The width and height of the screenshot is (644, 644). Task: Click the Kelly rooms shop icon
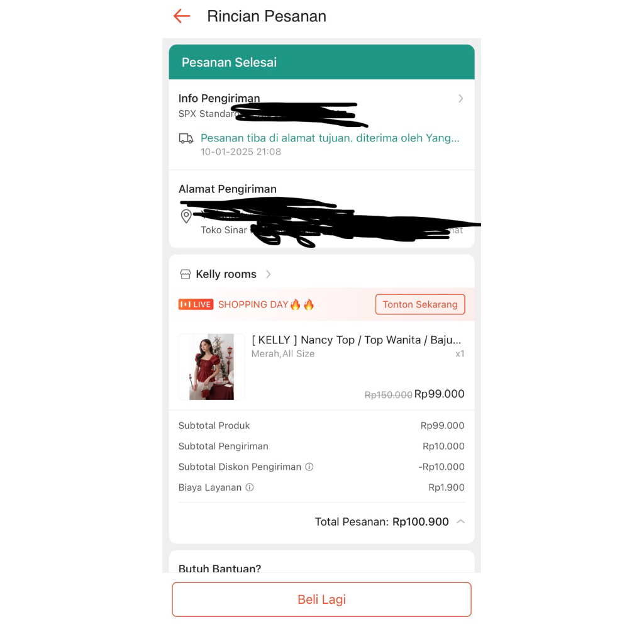(186, 274)
